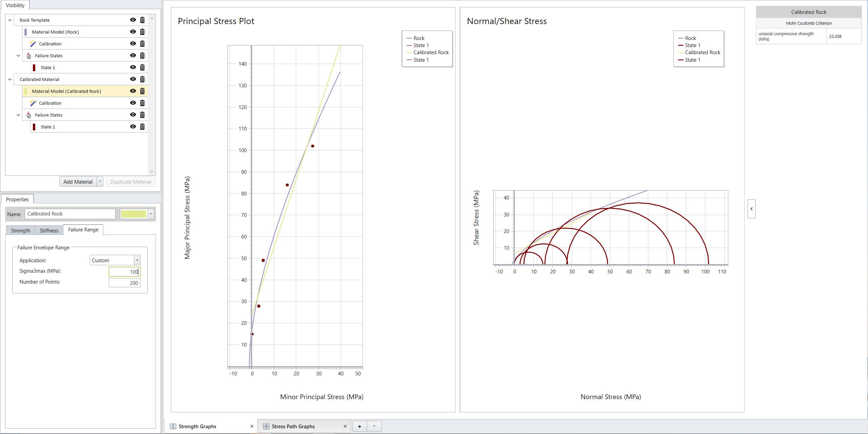Click inside the Sigma3max input field
The image size is (868, 434).
tap(124, 271)
